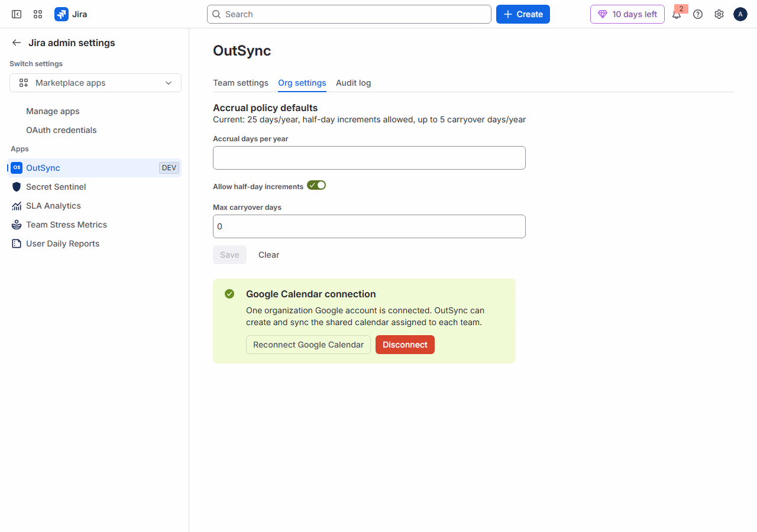Image resolution: width=757 pixels, height=532 pixels.
Task: Switch to Team settings tab
Action: point(241,83)
